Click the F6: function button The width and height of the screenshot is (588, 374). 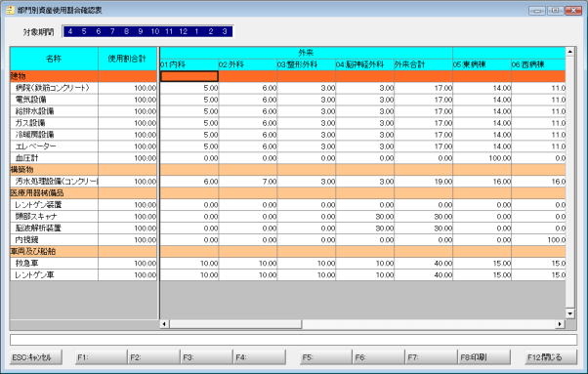pyautogui.click(x=379, y=357)
